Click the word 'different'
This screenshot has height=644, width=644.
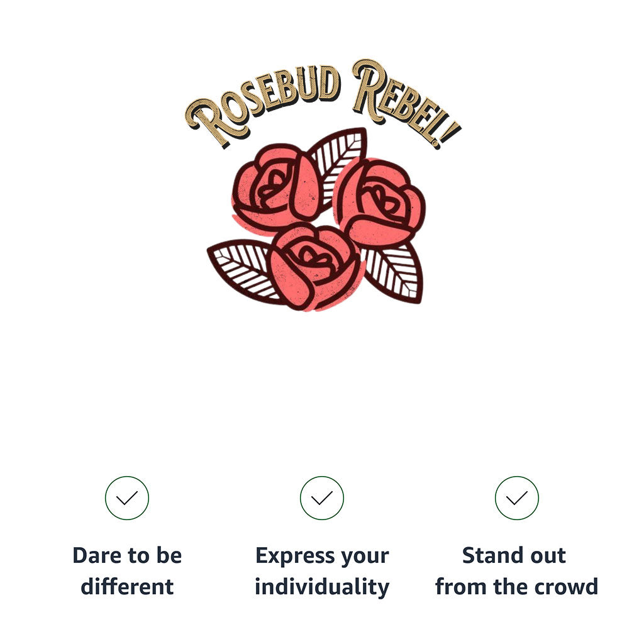(x=127, y=587)
